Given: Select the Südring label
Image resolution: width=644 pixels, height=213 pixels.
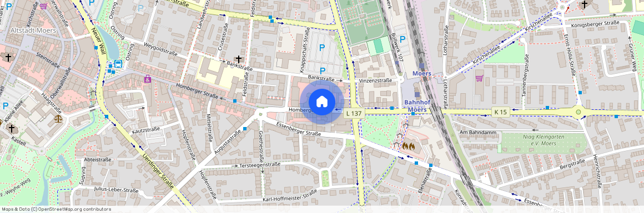Looking at the screenshot, I should pos(83,176).
